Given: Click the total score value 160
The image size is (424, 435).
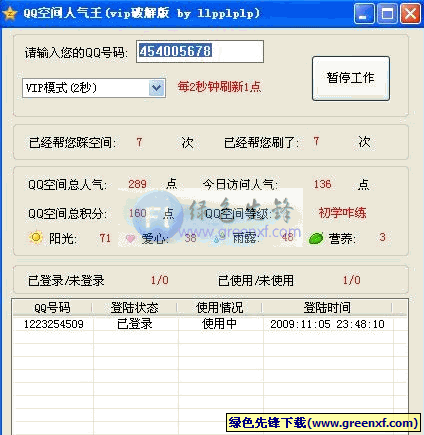Looking at the screenshot, I should 138,213.
